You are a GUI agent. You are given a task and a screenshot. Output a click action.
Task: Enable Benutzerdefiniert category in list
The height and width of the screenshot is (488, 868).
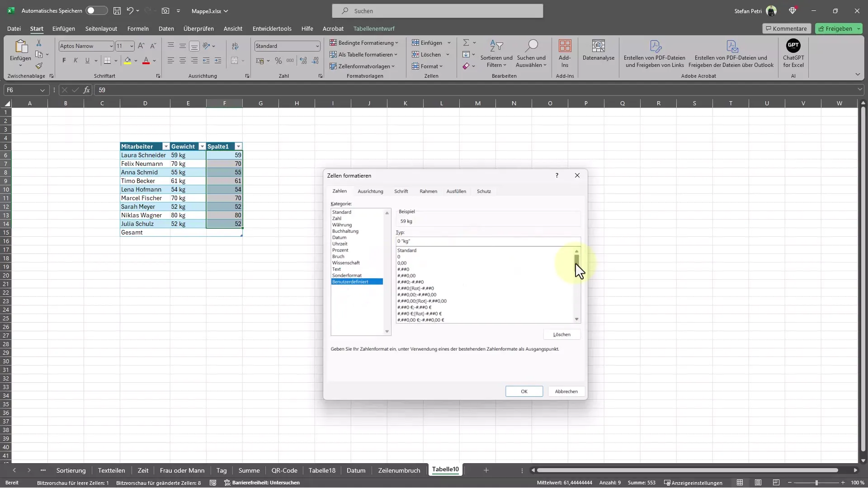click(x=357, y=281)
